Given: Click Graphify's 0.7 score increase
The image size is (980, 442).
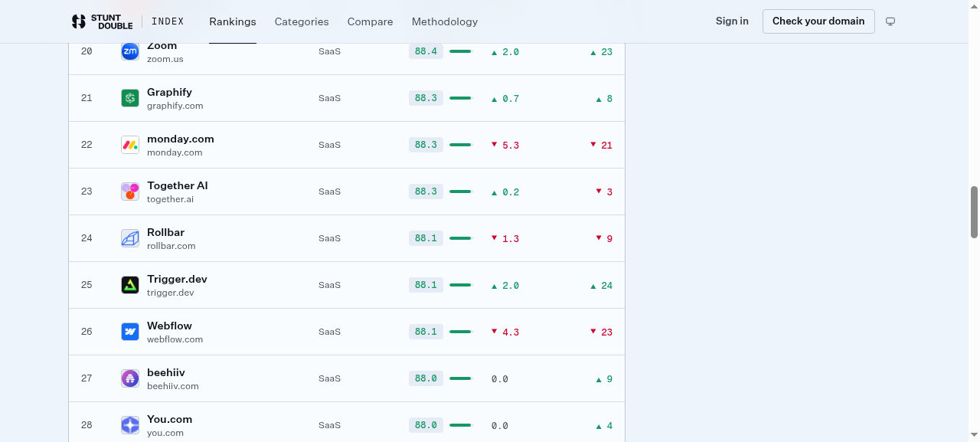Looking at the screenshot, I should pos(505,98).
